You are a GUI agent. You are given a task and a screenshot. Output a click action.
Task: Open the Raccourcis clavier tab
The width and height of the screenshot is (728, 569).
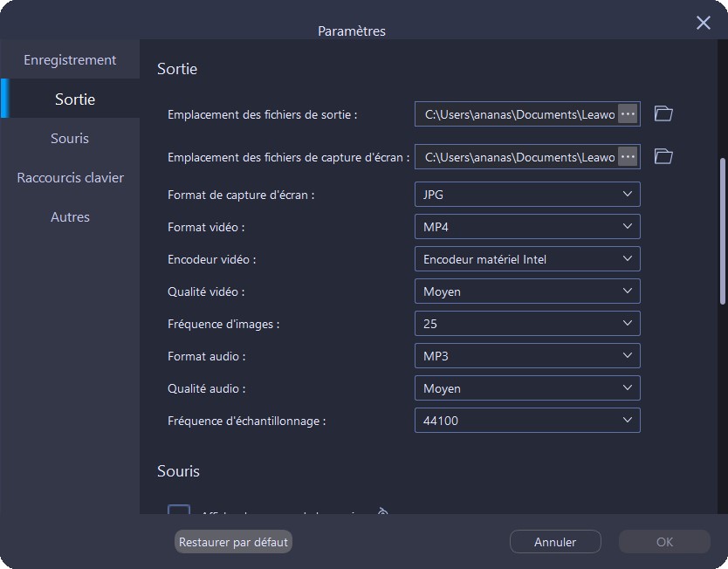coord(70,178)
